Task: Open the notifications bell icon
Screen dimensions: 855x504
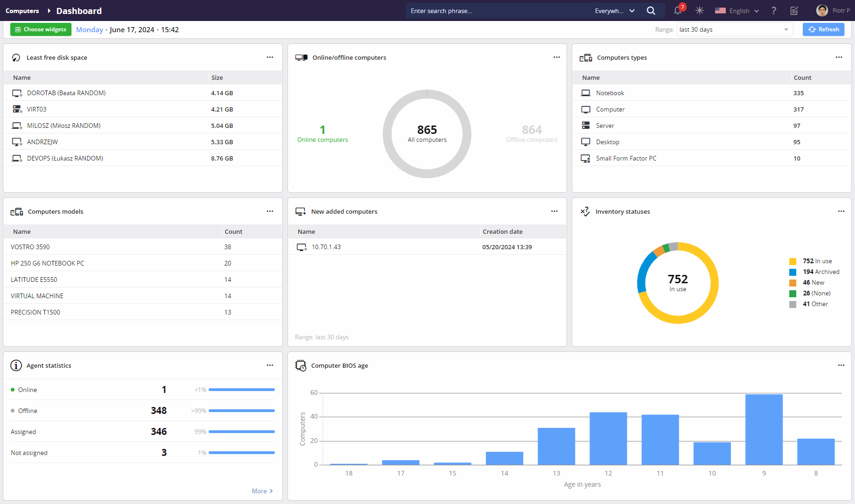Action: pos(678,11)
